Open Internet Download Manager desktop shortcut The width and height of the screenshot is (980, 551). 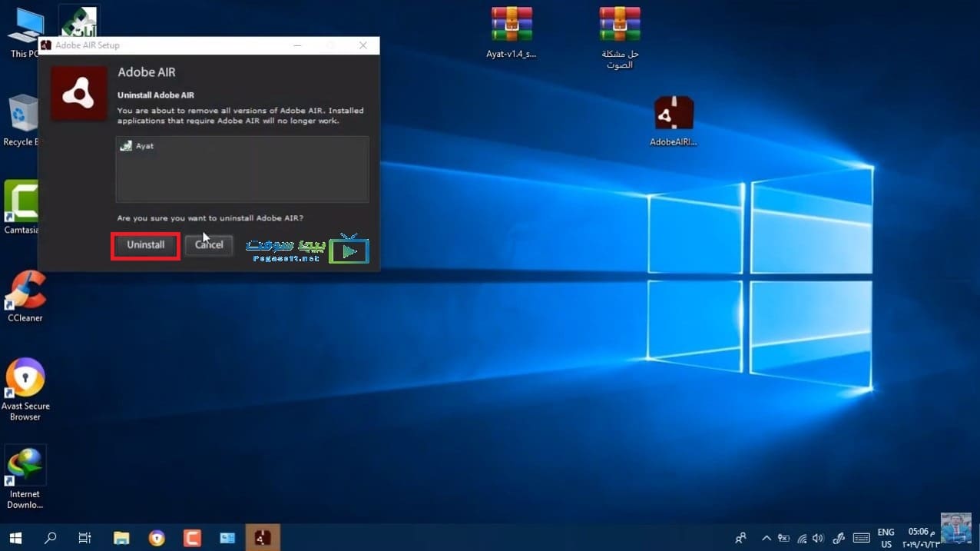[25, 477]
